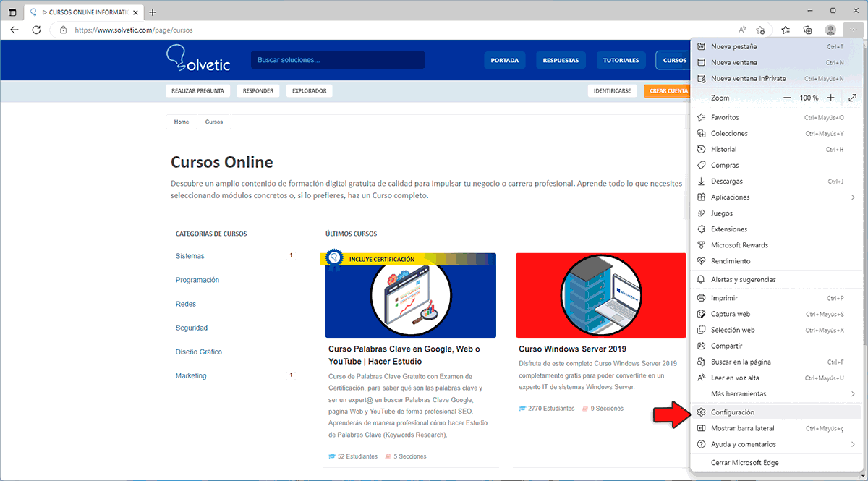Viewport: 868px width, 481px height.
Task: Open Collections toolbar icon
Action: pyautogui.click(x=808, y=30)
